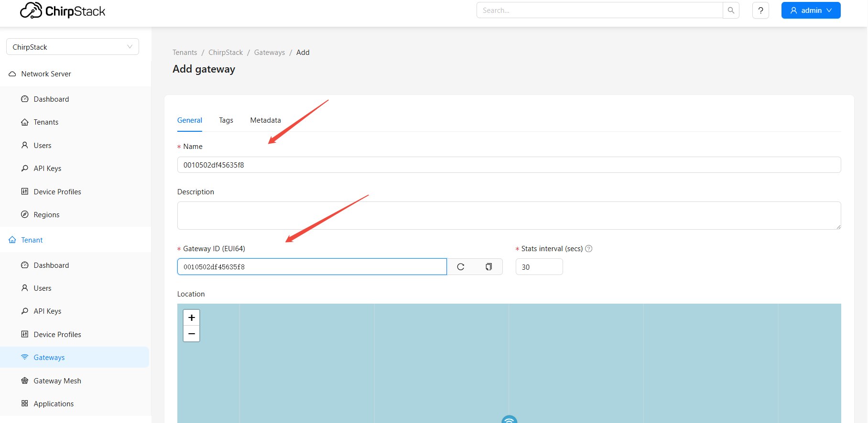Click the ChirpStack logo
868x423 pixels.
[x=63, y=11]
